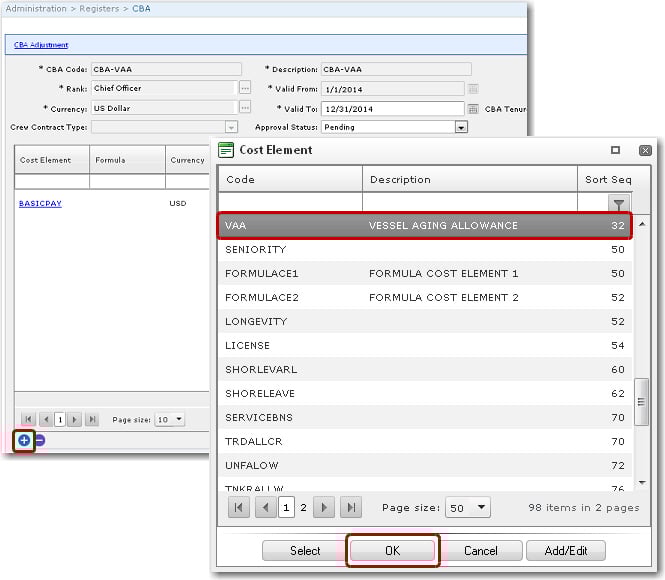Select the VAA Vessel Aging Allowance row
Viewport: 665px width, 580px height.
pyautogui.click(x=425, y=226)
